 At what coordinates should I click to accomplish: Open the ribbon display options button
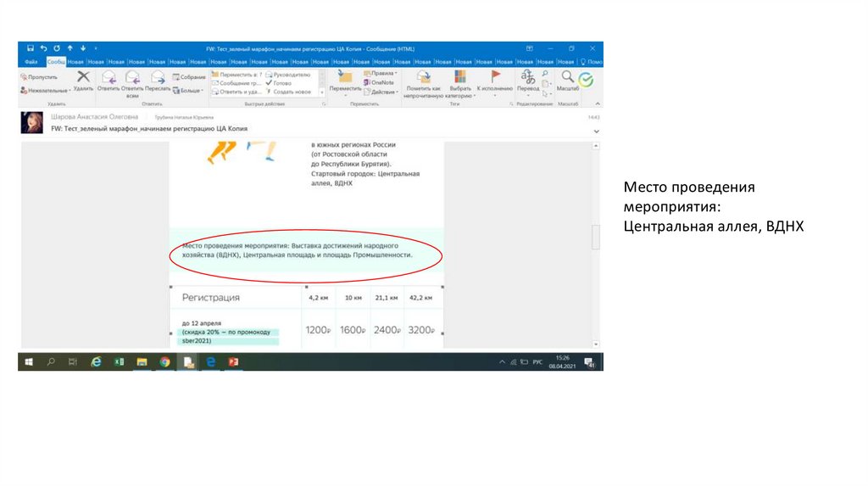pyautogui.click(x=529, y=48)
